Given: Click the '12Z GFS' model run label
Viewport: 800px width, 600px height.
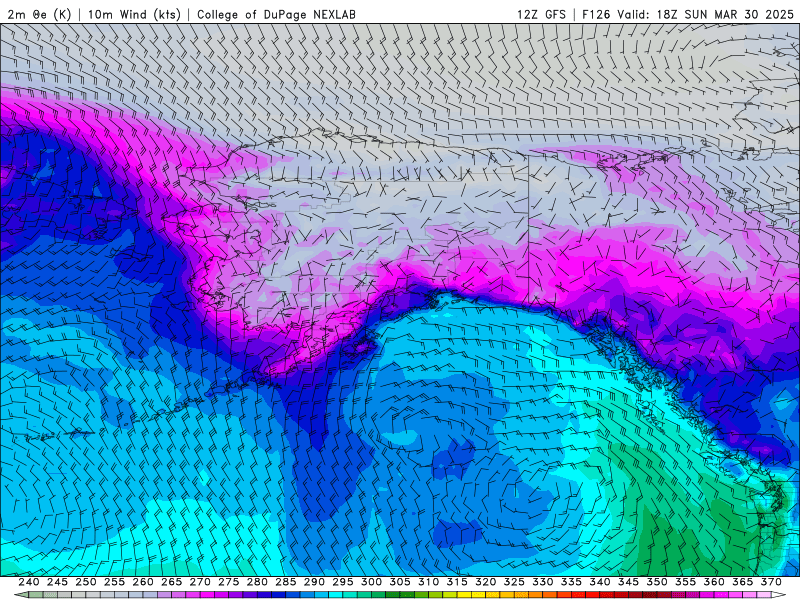Looking at the screenshot, I should click(541, 14).
